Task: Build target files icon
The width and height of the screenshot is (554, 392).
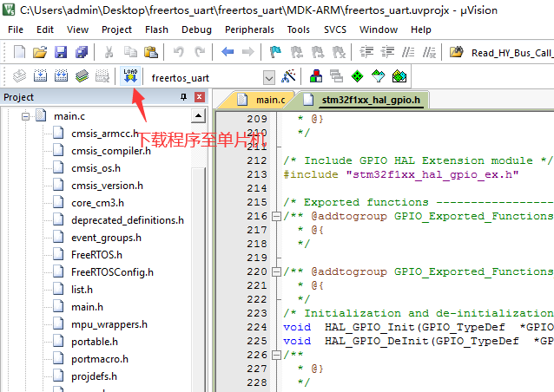Action: click(x=40, y=75)
